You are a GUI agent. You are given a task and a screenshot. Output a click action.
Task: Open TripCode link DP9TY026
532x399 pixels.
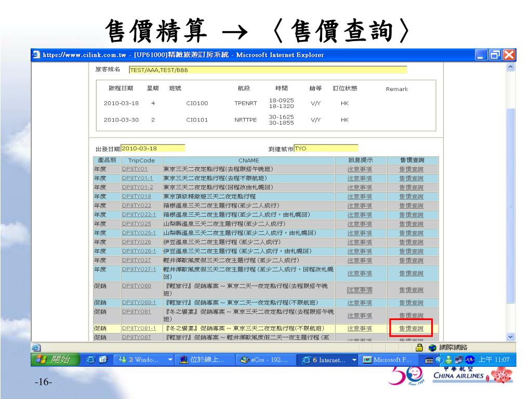pos(137,242)
